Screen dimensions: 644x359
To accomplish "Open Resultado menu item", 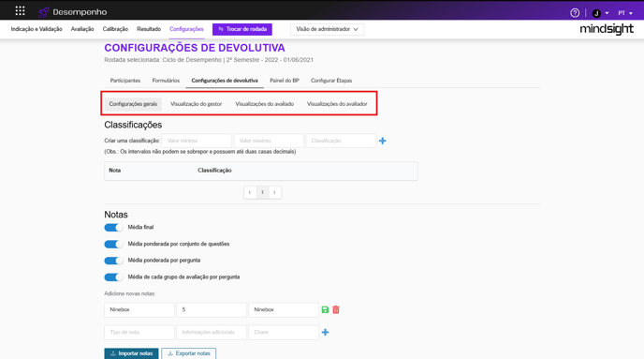I will pos(149,29).
